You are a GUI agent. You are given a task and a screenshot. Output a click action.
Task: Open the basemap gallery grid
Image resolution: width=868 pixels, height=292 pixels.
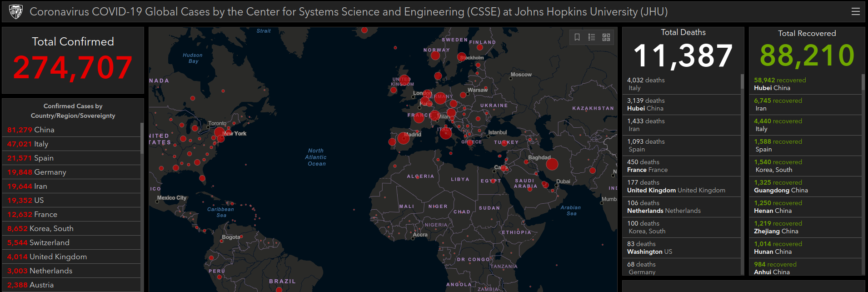pyautogui.click(x=606, y=37)
